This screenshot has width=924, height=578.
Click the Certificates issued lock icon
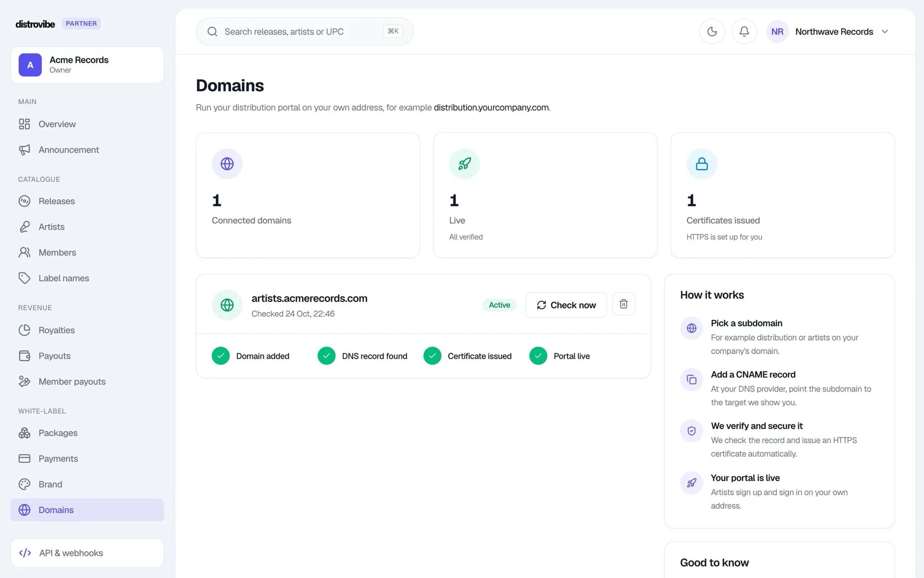pos(702,164)
